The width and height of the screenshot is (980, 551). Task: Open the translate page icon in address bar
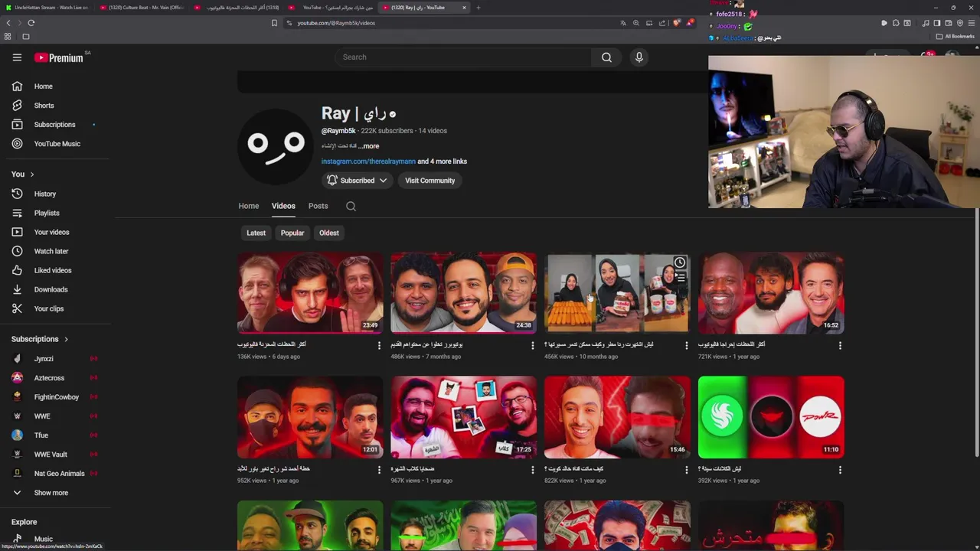coord(622,23)
